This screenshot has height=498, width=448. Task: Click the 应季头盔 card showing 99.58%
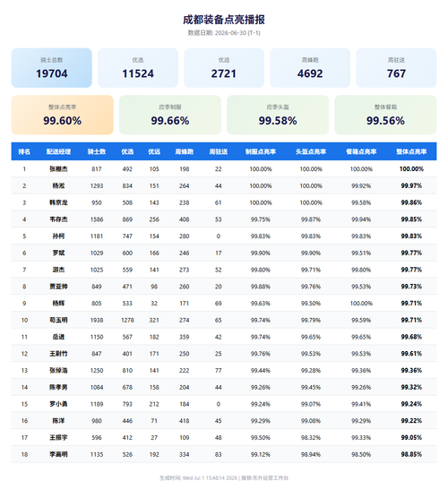(x=278, y=115)
